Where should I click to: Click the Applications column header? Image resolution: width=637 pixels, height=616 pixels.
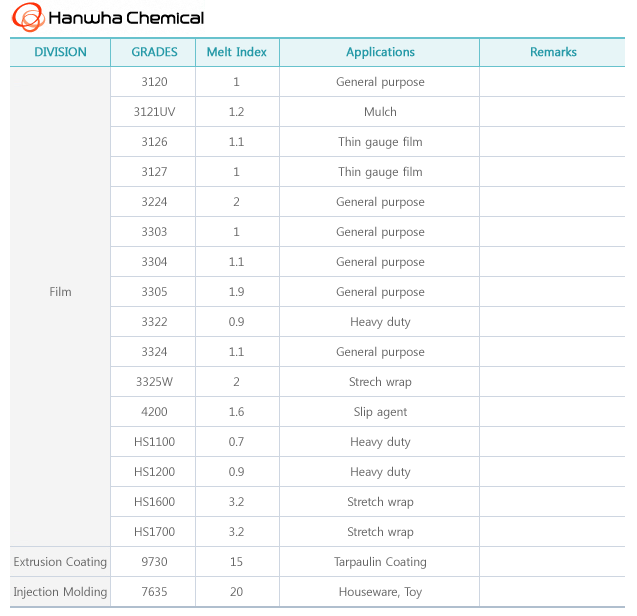click(380, 52)
